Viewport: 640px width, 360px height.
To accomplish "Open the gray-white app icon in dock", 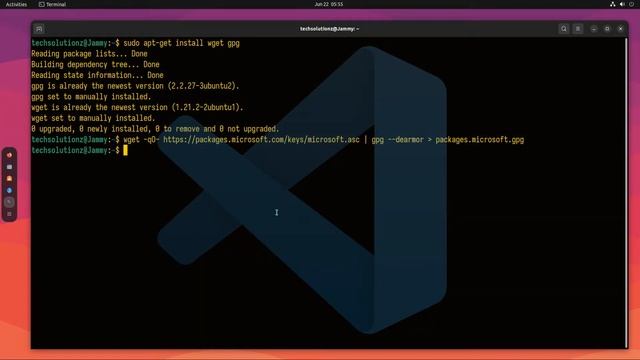I will (9, 167).
